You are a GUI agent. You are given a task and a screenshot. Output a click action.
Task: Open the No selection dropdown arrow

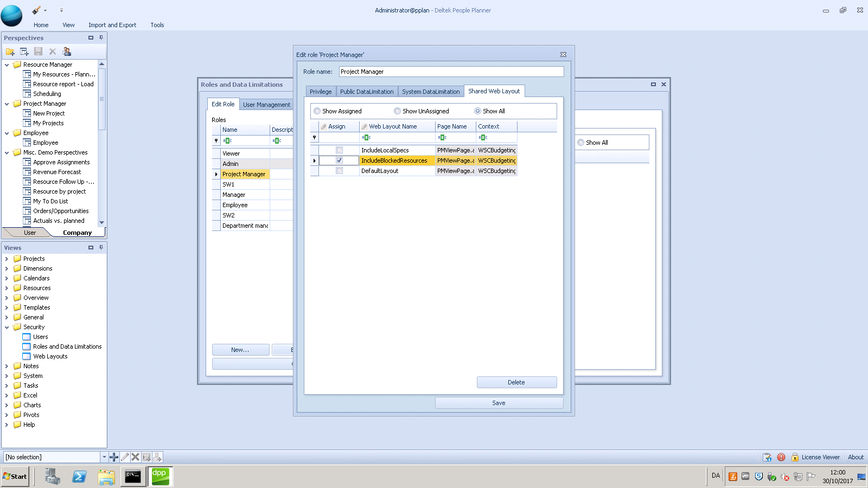click(x=104, y=457)
